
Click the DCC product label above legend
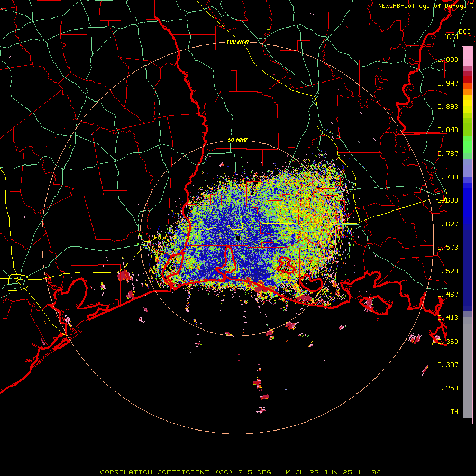coord(464,32)
